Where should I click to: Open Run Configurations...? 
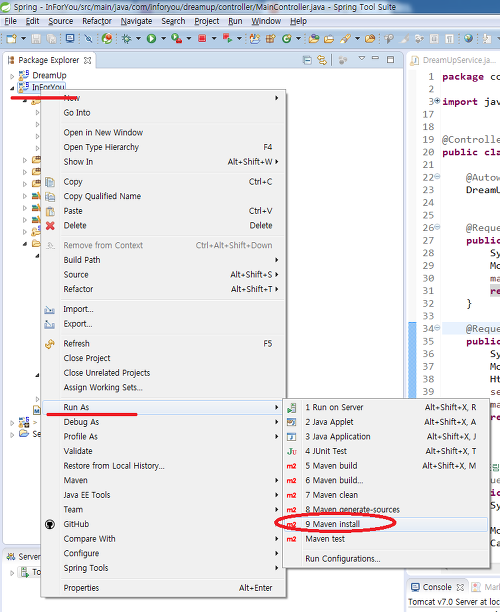(386, 559)
